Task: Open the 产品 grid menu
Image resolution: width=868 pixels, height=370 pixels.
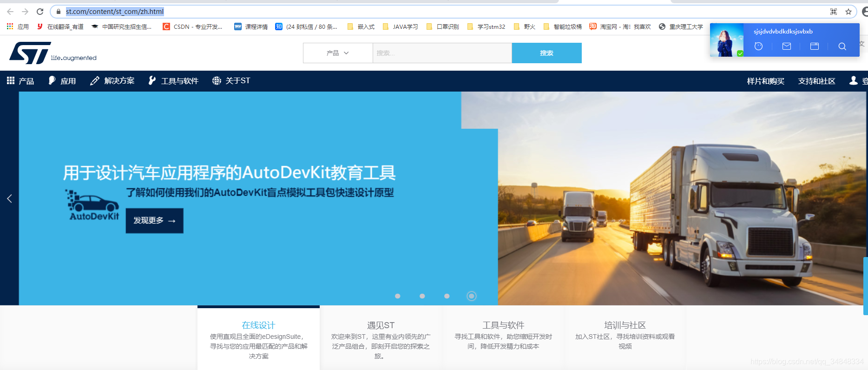Action: 20,81
